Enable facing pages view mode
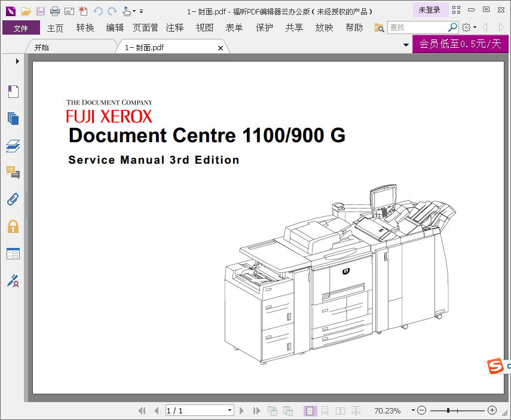Screen dimensions: 511x420 340,411
